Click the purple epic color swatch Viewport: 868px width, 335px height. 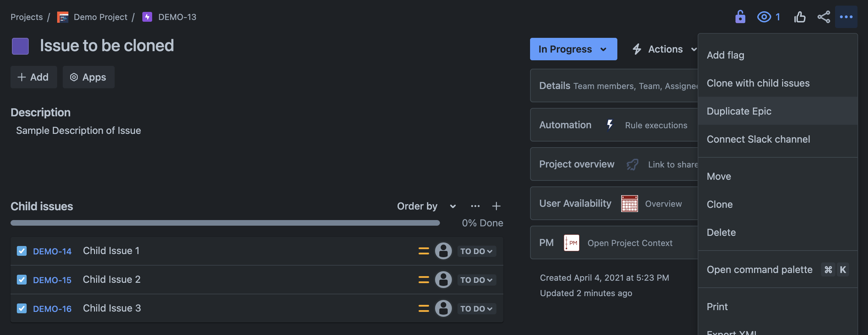click(x=20, y=46)
